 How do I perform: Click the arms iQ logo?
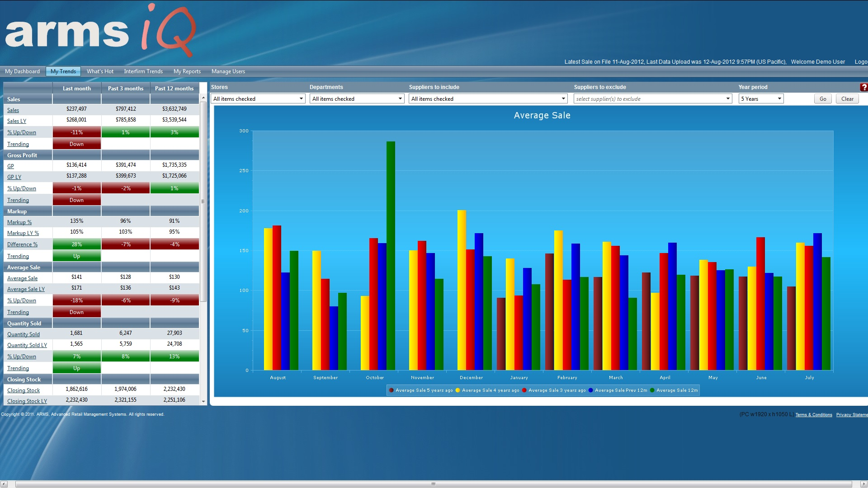coord(100,31)
